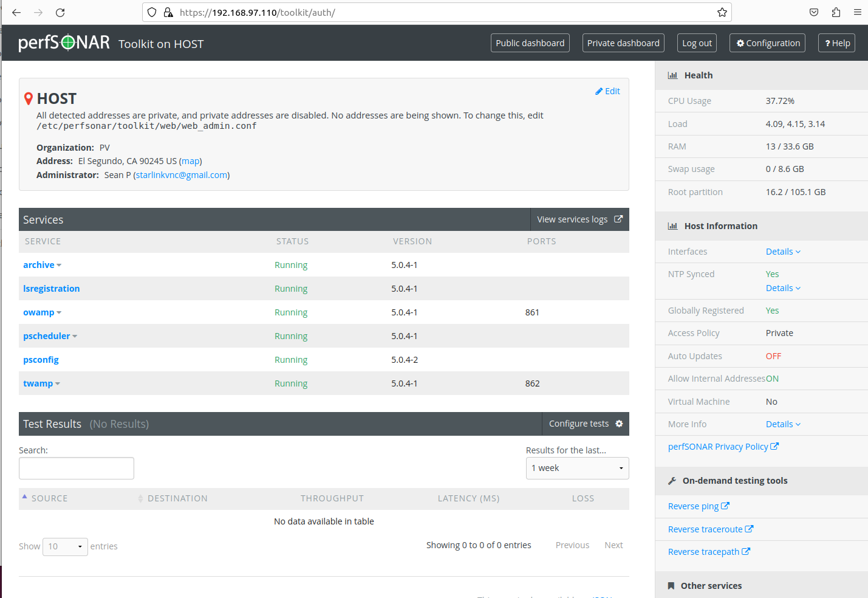This screenshot has width=868, height=598.
Task: Click the Health chart icon
Action: click(x=672, y=75)
